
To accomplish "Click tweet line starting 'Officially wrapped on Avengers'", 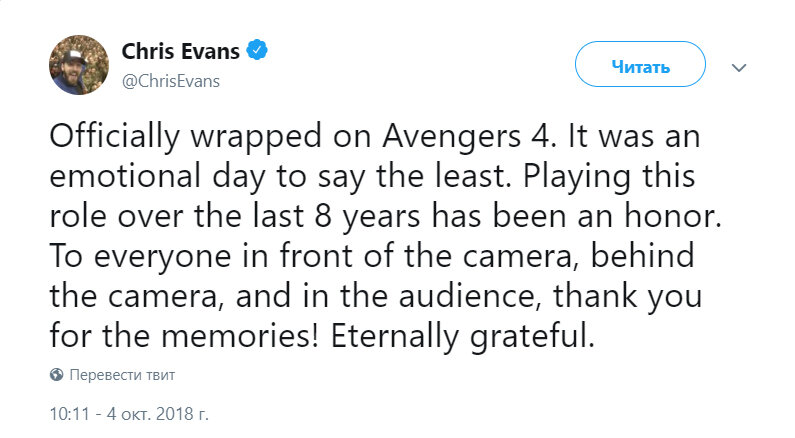I will tap(375, 137).
